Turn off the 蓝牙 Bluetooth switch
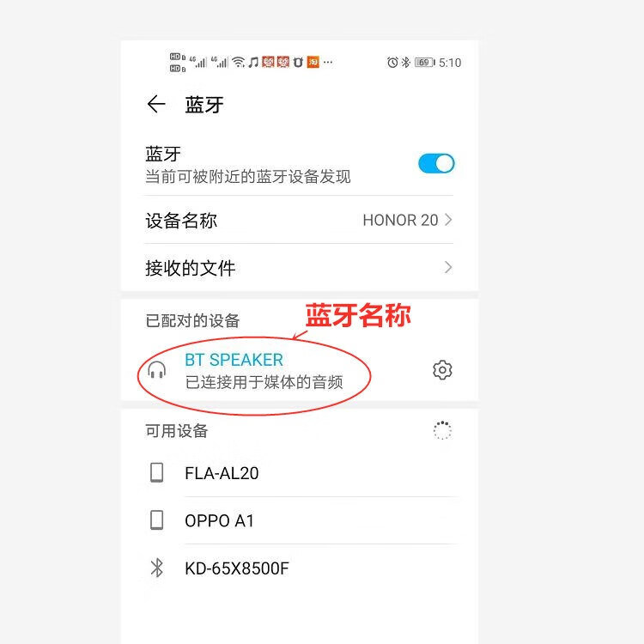 point(436,163)
